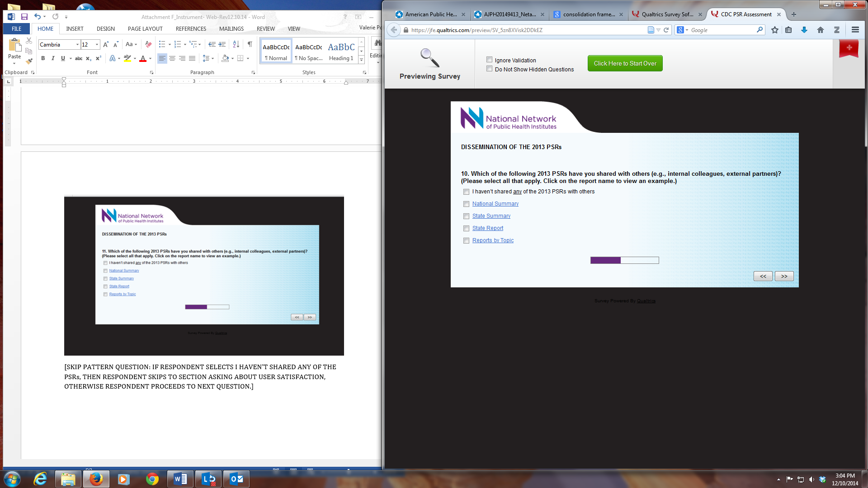Click the Heading 1 style swatch
Screen dimensions: 868x488
tap(341, 52)
